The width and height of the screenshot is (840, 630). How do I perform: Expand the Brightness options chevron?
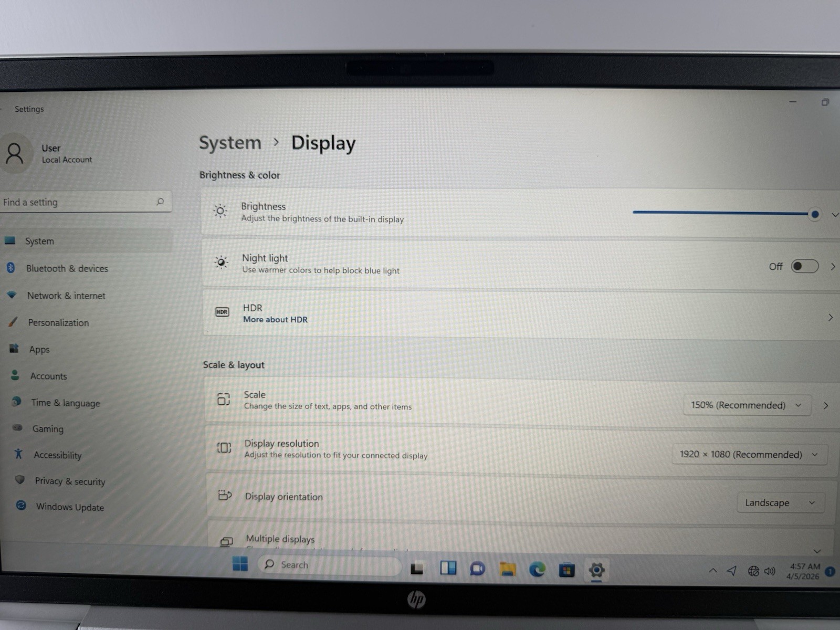835,215
